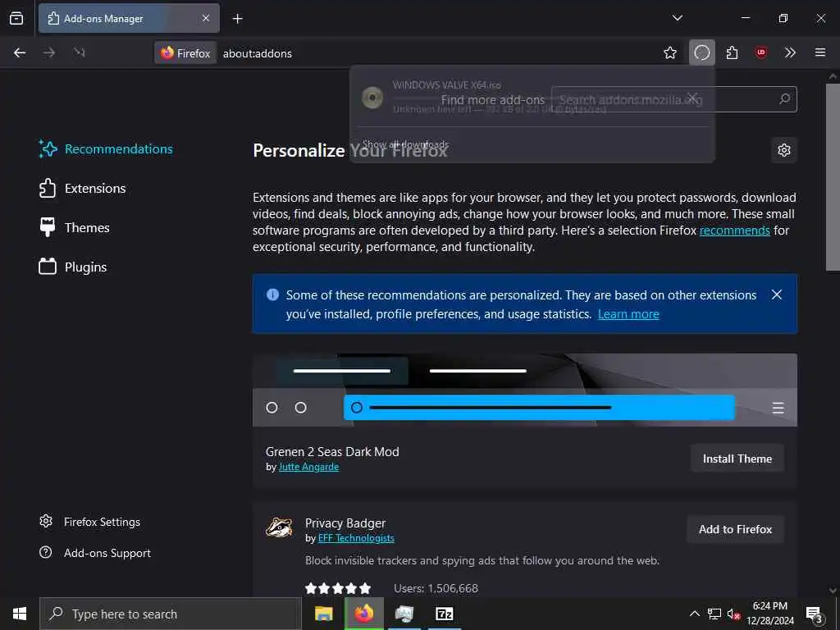Open the notification center icon
840x630 pixels.
815,614
